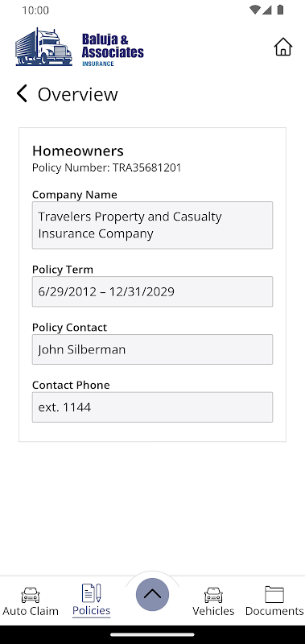Viewport: 305px width, 644px height.
Task: Tap the Wi-Fi signal status icon
Action: [x=254, y=10]
